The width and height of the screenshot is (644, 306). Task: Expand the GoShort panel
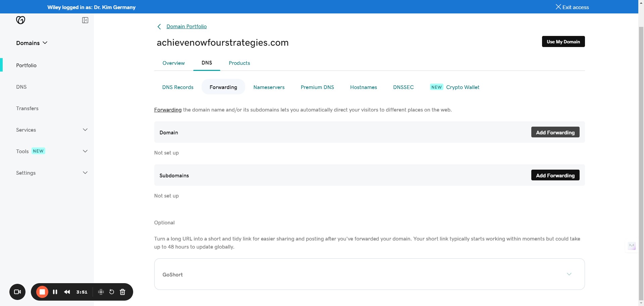[x=569, y=274]
